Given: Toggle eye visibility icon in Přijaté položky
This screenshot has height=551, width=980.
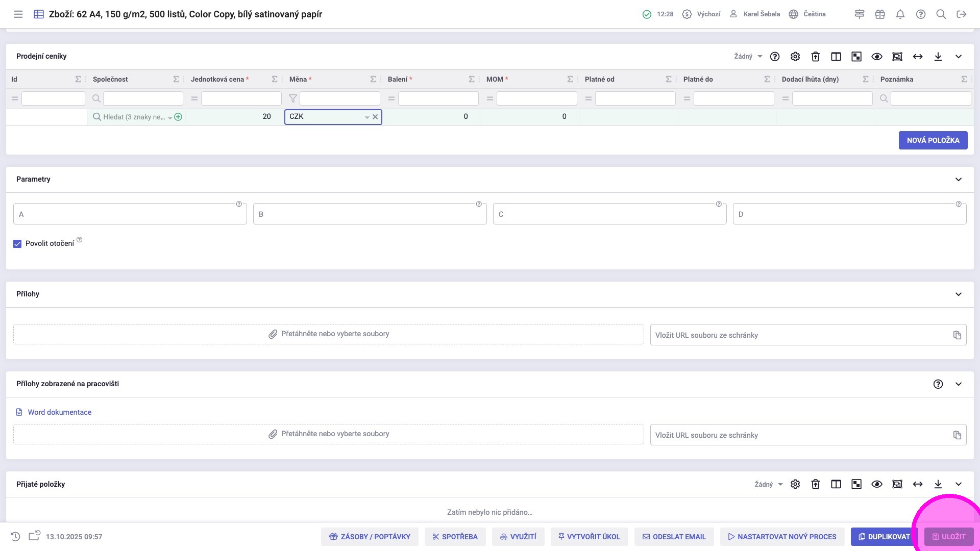Looking at the screenshot, I should pos(877,484).
